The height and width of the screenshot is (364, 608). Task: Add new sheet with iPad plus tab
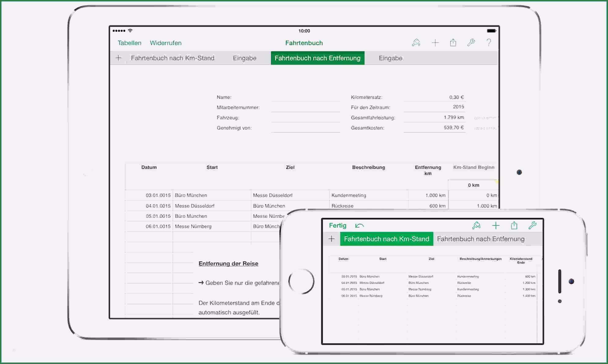(x=118, y=58)
